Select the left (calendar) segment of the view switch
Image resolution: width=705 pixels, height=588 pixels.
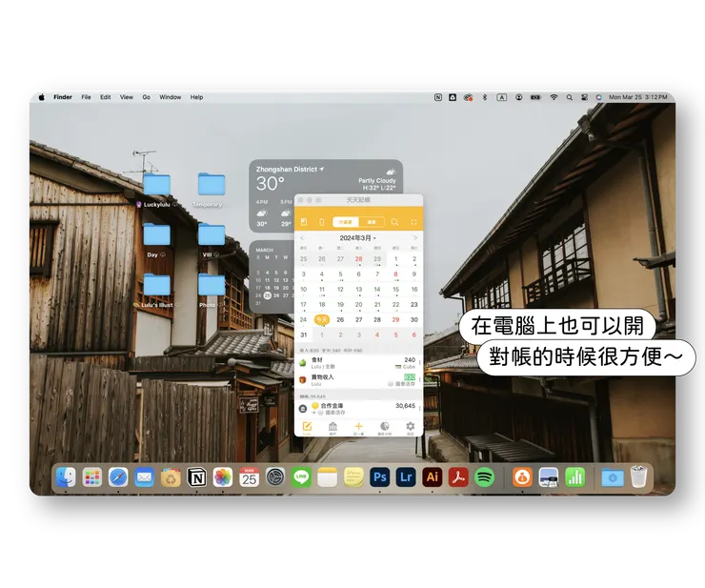tap(345, 222)
